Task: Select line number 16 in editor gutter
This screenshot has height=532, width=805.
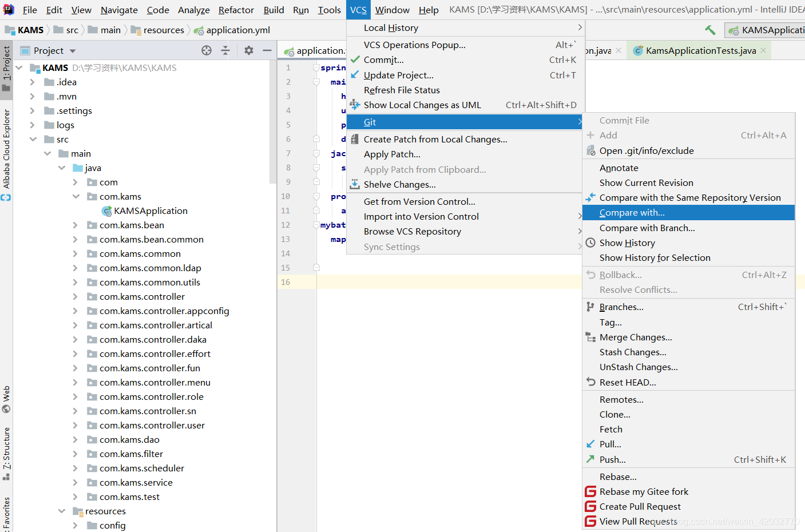Action: click(285, 282)
